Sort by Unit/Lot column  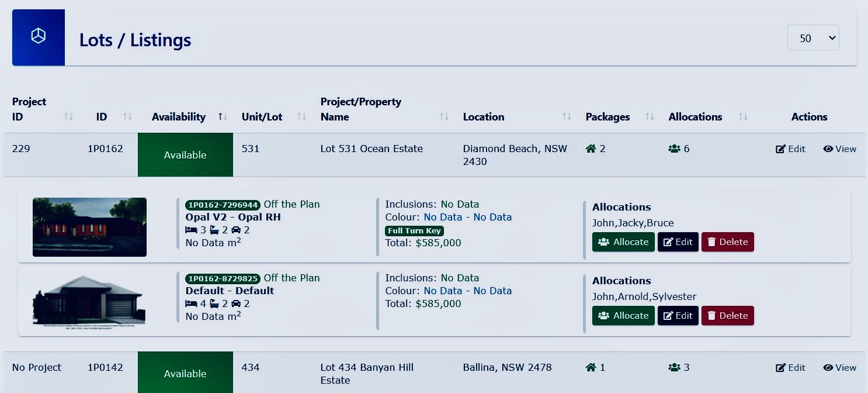click(x=301, y=117)
